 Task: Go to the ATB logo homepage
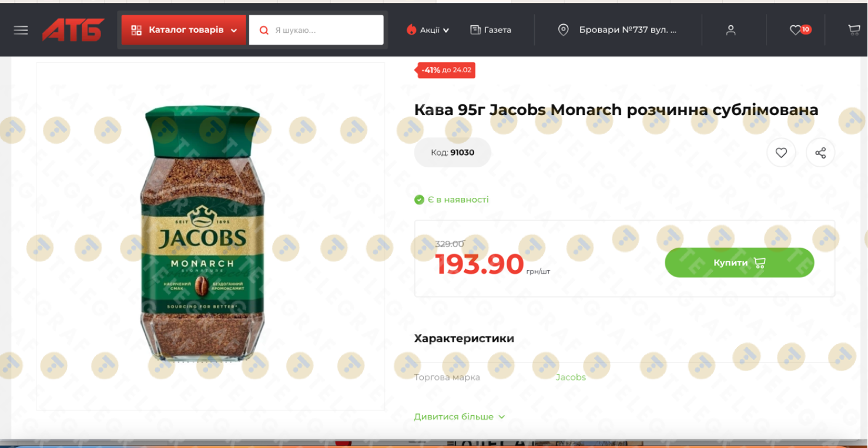[73, 30]
